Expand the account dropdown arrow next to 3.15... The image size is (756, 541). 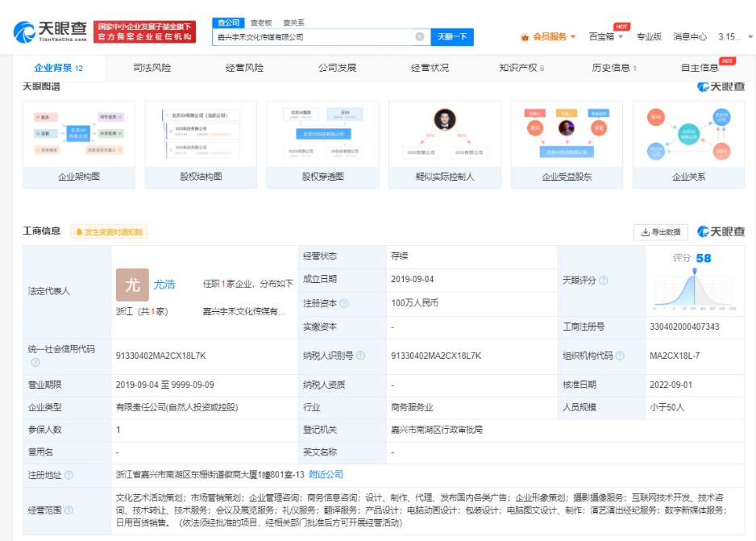point(750,36)
